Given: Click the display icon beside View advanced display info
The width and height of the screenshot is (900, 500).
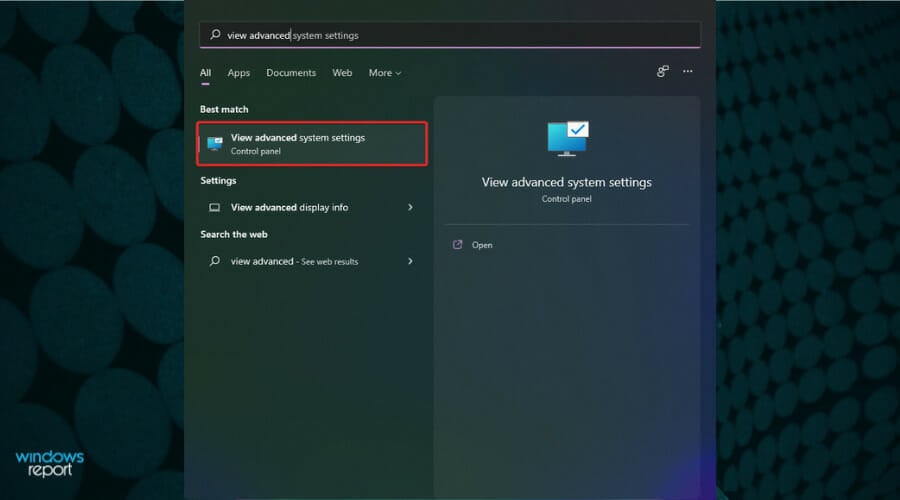Looking at the screenshot, I should click(x=214, y=208).
